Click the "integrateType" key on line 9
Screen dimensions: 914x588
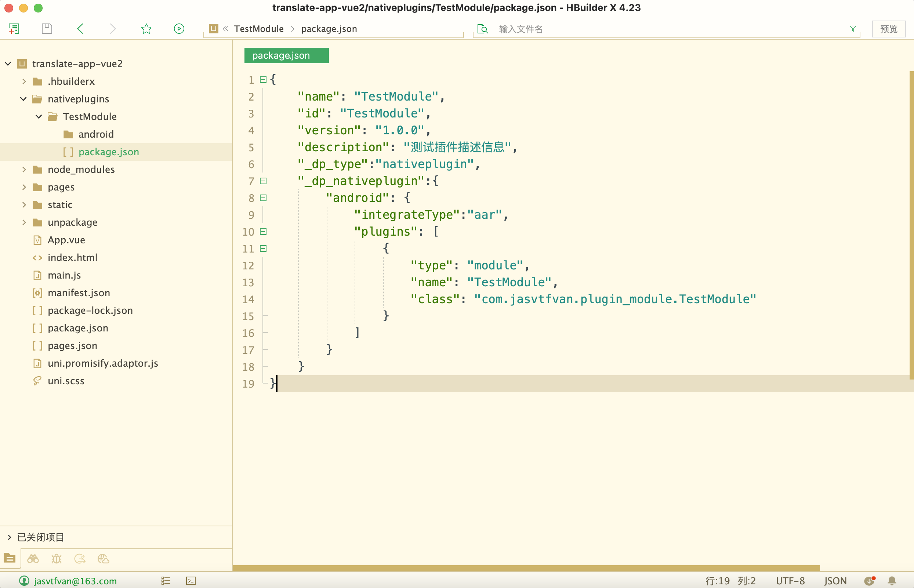tap(407, 215)
